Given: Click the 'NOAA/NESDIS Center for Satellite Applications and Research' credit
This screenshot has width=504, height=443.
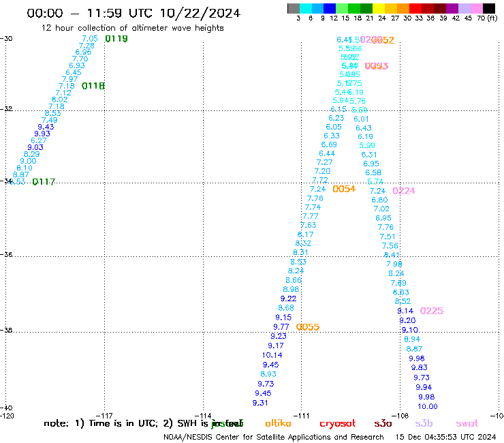Looking at the screenshot, I should pos(274,438).
